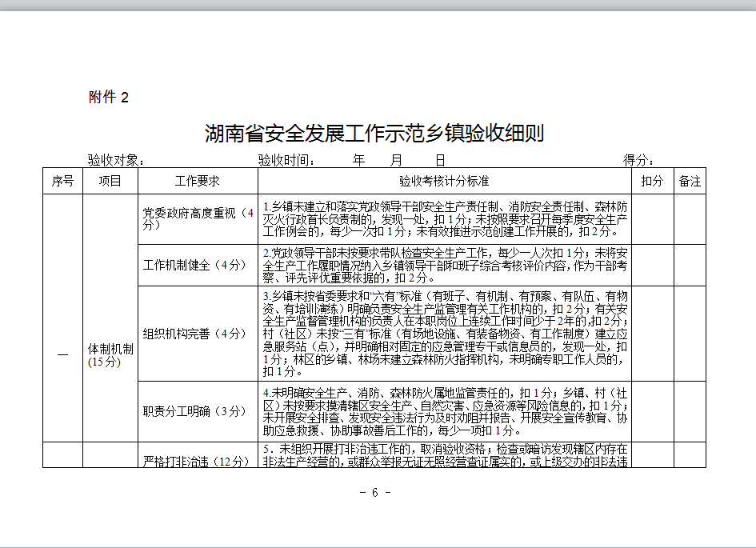The width and height of the screenshot is (756, 548).
Task: Click the '附件 2' label at top
Action: pos(108,98)
